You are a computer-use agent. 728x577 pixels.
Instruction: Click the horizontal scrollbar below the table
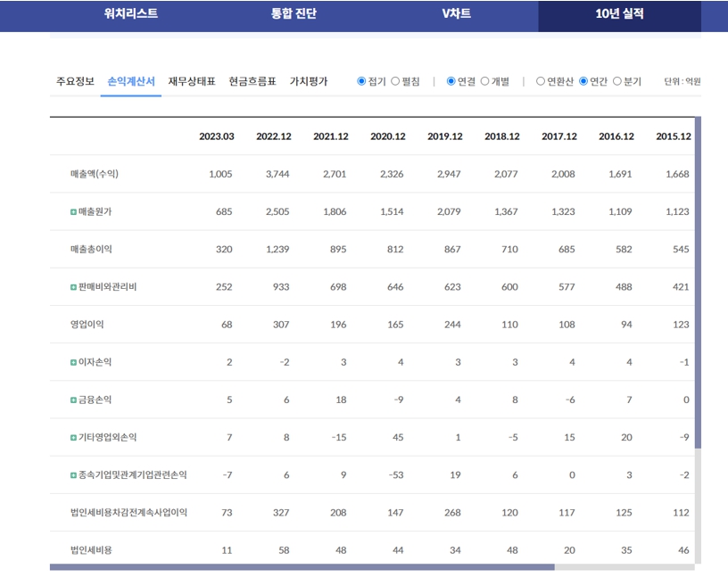(302, 567)
